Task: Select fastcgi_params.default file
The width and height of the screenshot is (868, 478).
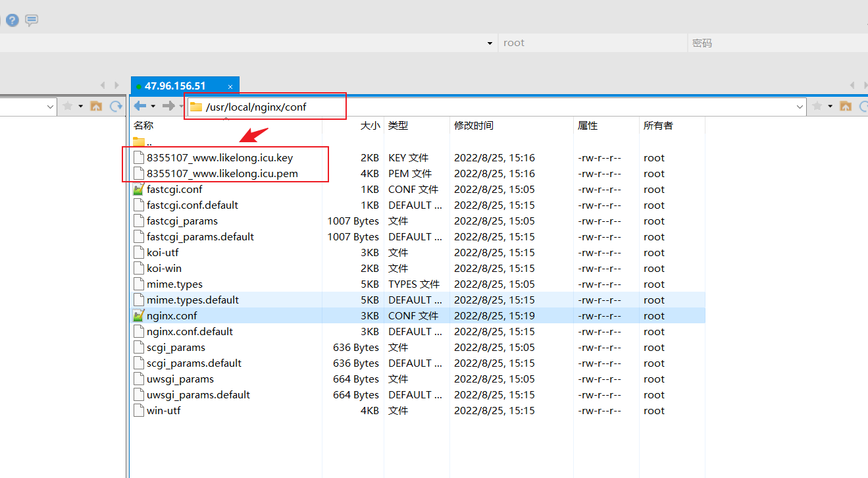Action: click(x=200, y=236)
